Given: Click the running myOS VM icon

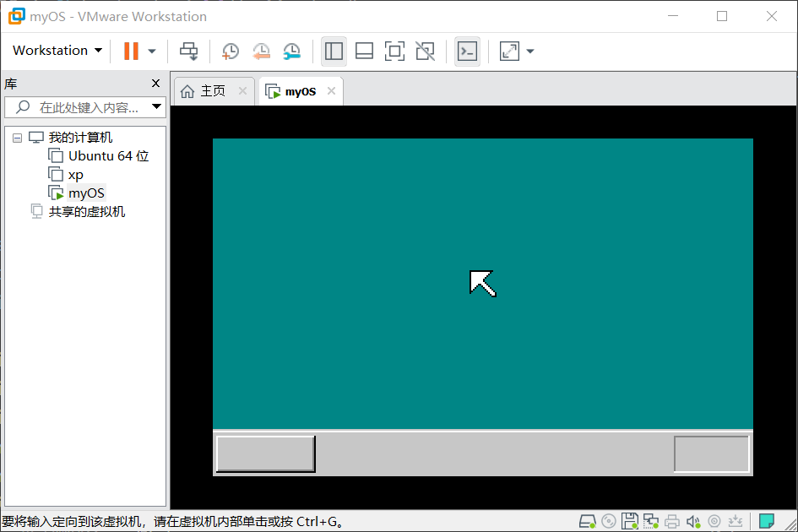Looking at the screenshot, I should pos(56,193).
